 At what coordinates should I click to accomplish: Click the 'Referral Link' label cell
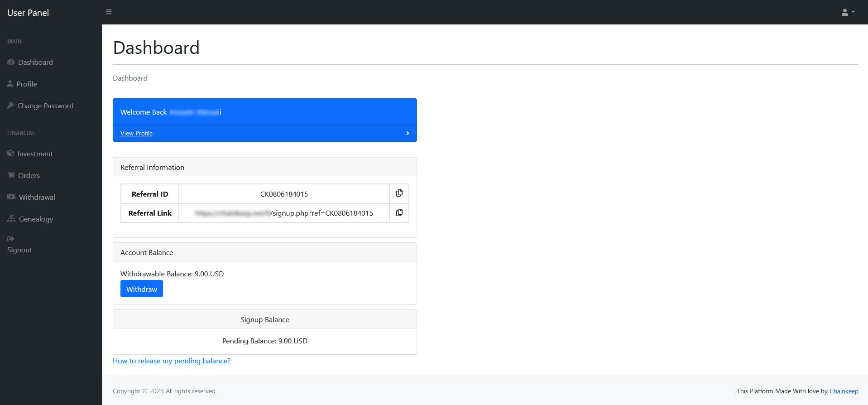tap(150, 213)
